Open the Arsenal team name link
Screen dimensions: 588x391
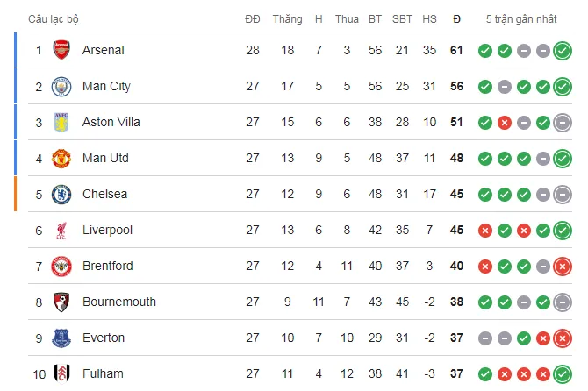click(104, 51)
